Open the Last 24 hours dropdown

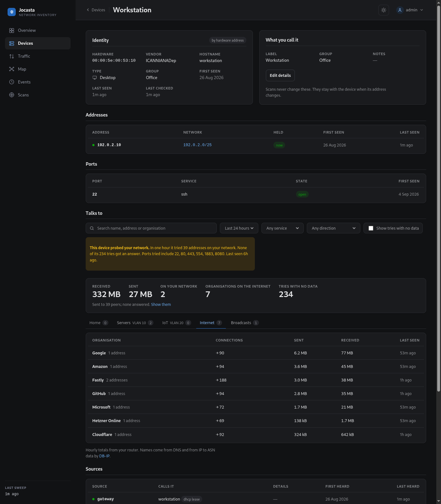pyautogui.click(x=239, y=228)
